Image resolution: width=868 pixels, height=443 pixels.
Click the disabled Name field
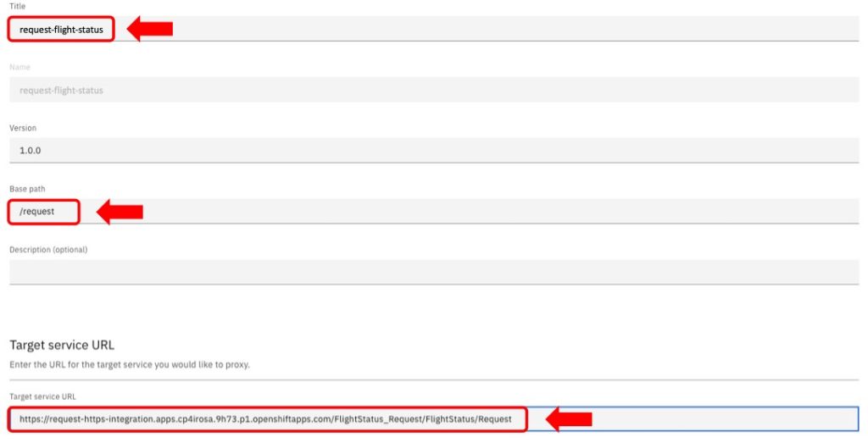pyautogui.click(x=434, y=90)
